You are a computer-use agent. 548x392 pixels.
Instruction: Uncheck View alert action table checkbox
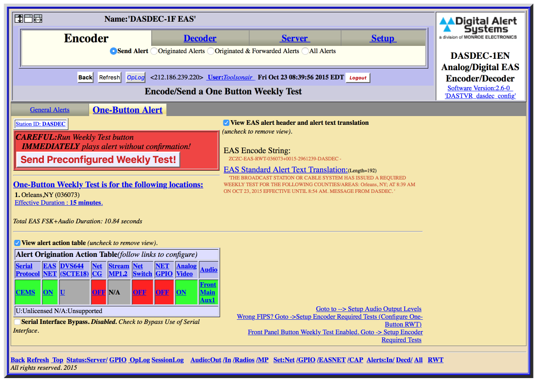point(17,243)
